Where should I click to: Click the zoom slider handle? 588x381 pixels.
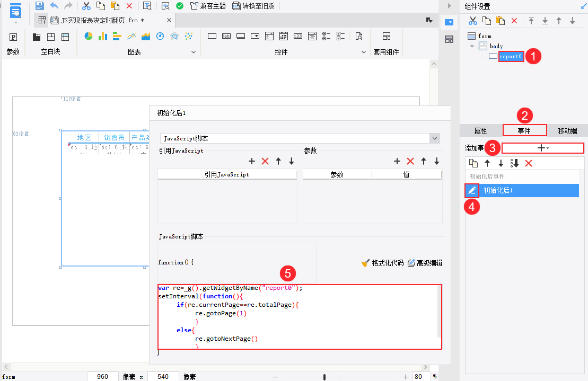324,377
